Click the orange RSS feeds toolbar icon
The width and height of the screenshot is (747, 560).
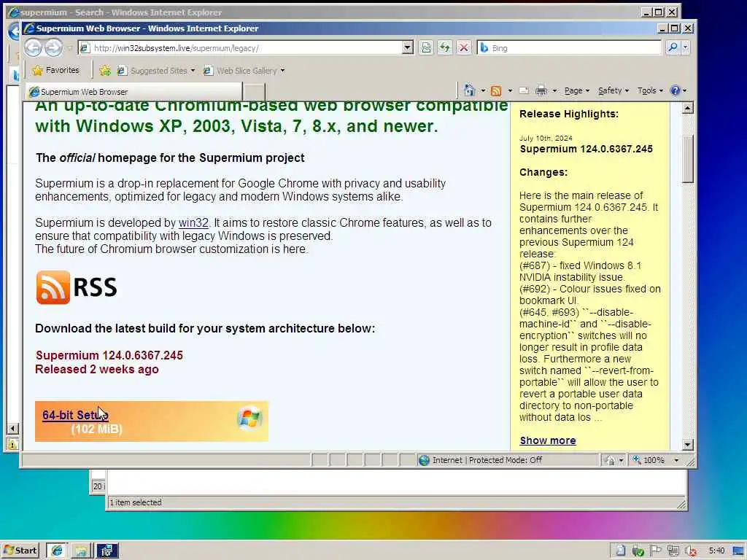click(496, 90)
